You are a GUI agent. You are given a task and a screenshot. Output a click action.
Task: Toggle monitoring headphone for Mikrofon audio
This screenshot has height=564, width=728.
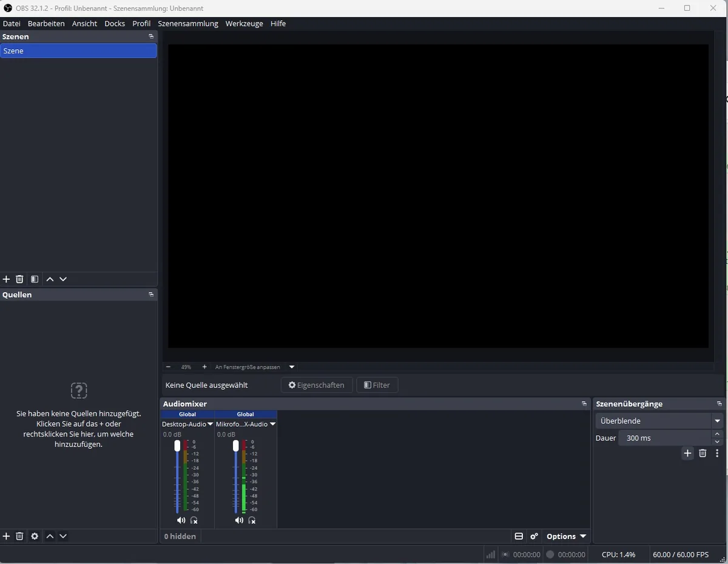[x=252, y=520]
